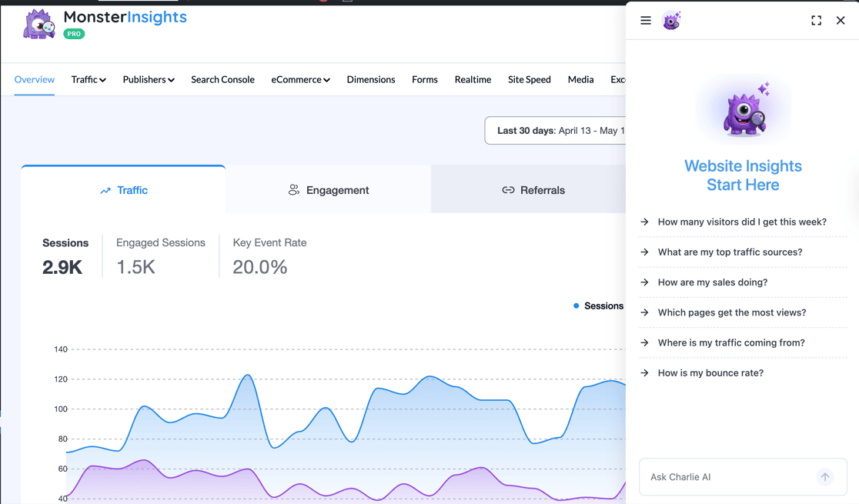
Task: Ask 'How is my bounce rate?'
Action: tap(743, 372)
